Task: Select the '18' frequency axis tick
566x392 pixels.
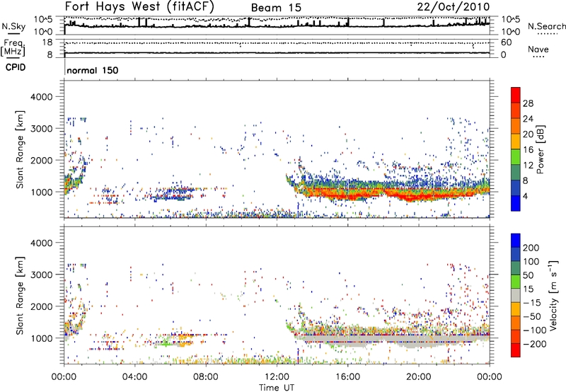Action: pyautogui.click(x=47, y=42)
